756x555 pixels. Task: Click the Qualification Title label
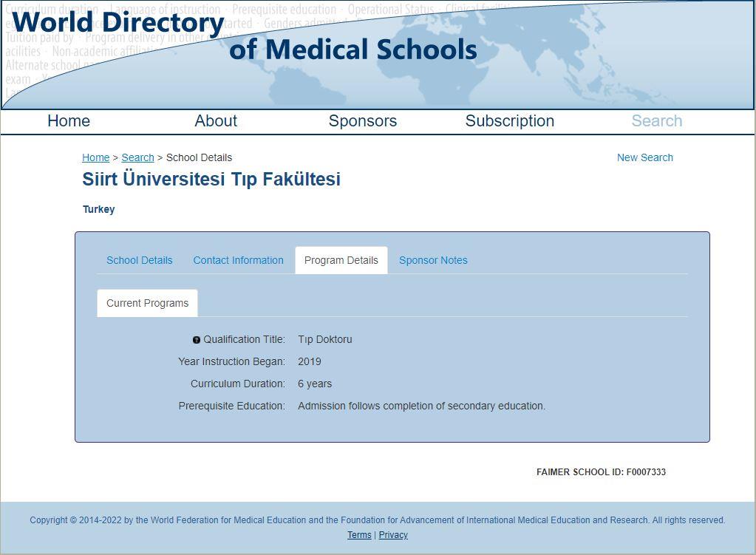coord(244,339)
